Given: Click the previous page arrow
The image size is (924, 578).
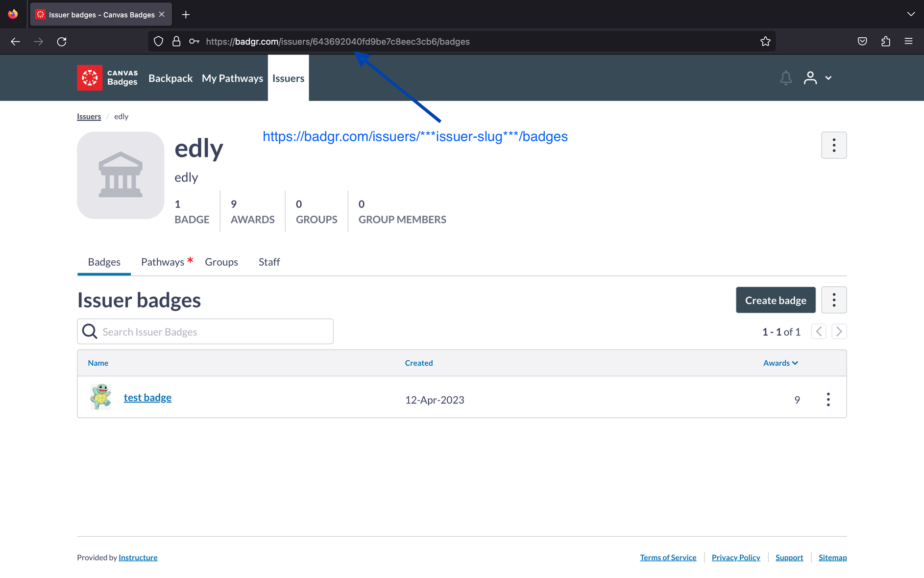Looking at the screenshot, I should [818, 331].
